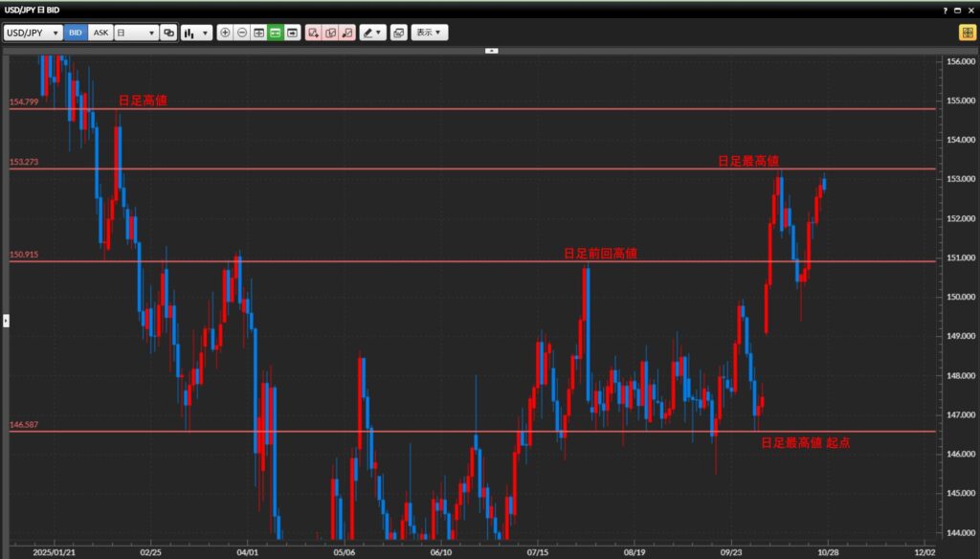Open the 日 timeframe dropdown
980x559 pixels.
point(136,33)
